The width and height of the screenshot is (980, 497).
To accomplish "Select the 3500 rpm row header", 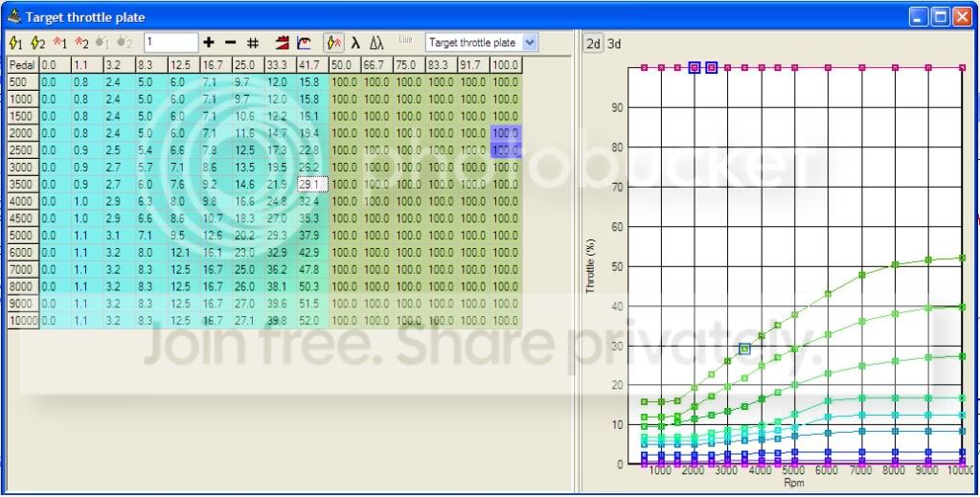I will tap(22, 184).
